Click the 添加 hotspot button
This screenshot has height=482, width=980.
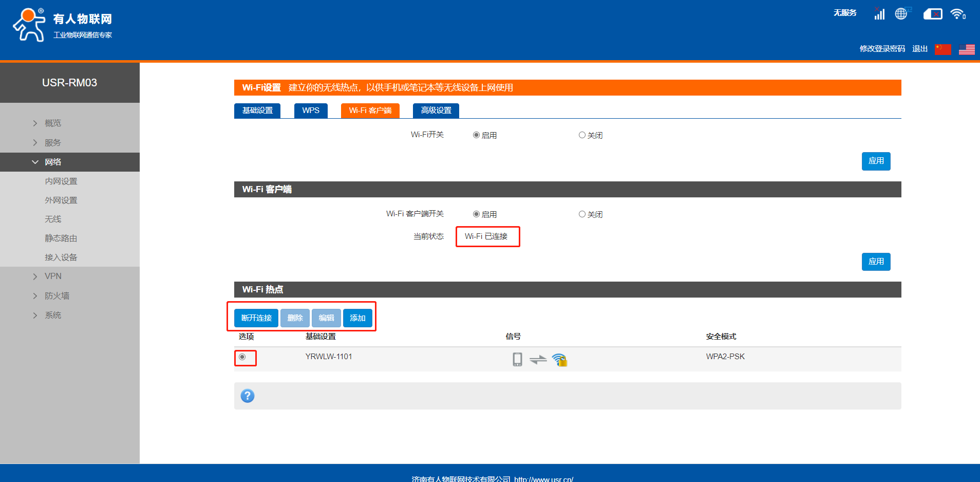(x=357, y=318)
